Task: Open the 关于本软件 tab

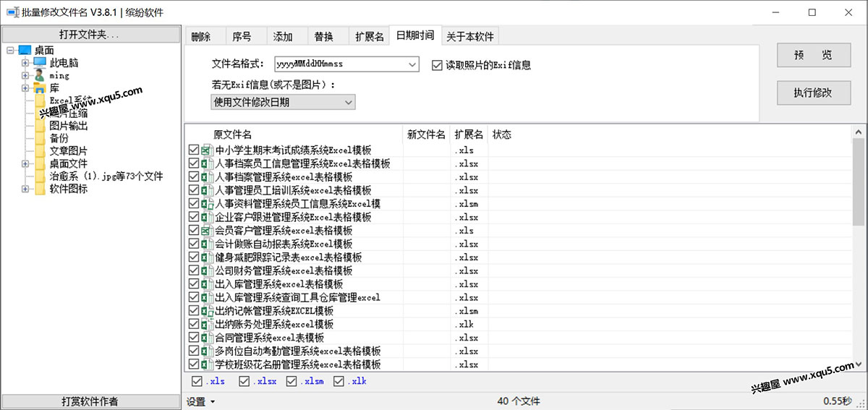Action: click(470, 37)
